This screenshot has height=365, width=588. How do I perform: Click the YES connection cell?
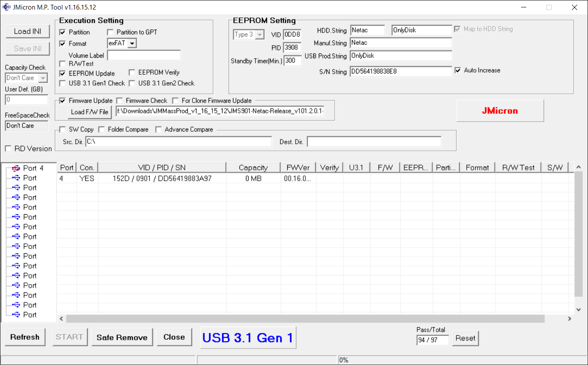87,178
